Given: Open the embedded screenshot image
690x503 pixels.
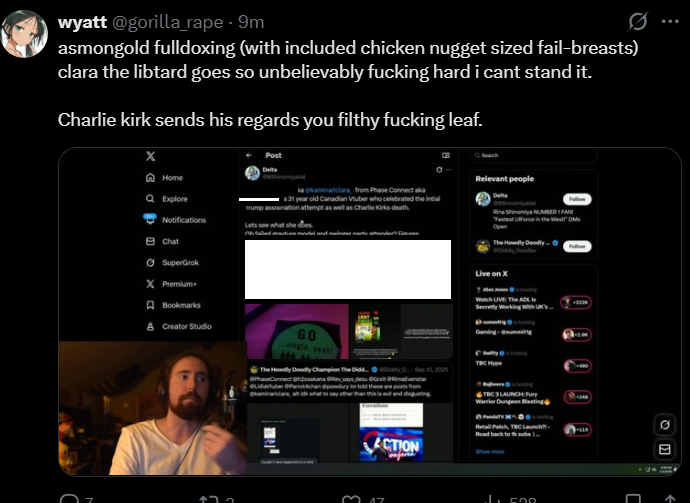Looking at the screenshot, I should pyautogui.click(x=370, y=312).
